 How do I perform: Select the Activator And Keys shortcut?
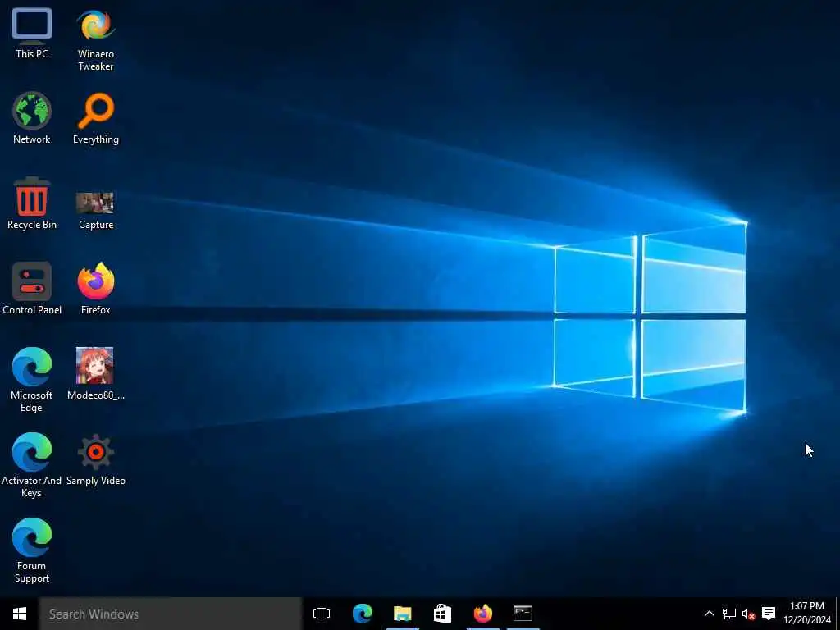(32, 465)
